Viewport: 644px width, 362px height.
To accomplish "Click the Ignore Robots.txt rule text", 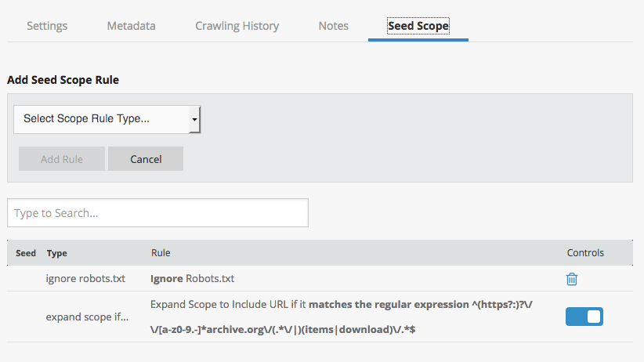I will point(192,279).
